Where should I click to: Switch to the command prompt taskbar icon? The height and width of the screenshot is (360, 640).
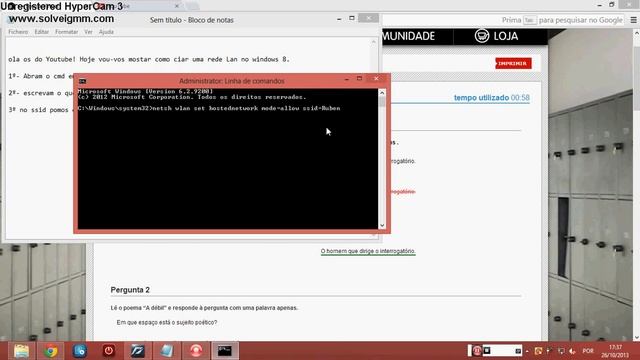point(225,351)
